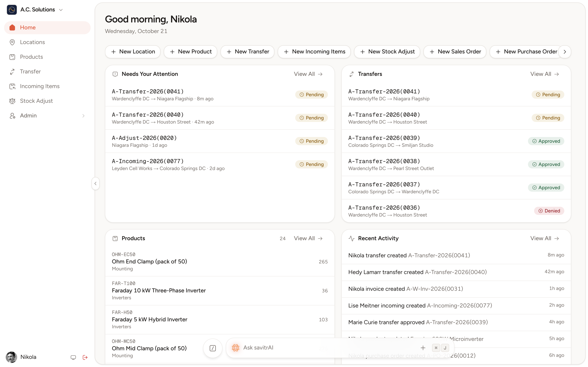The image size is (588, 367).
Task: Click the plus icon in Ask savitrAI bar
Action: pos(423,348)
